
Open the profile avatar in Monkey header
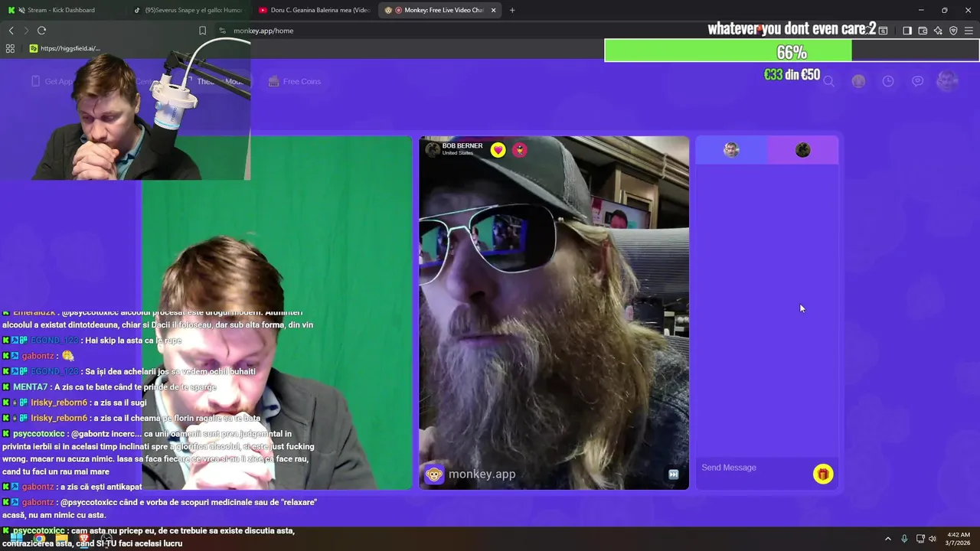[948, 81]
